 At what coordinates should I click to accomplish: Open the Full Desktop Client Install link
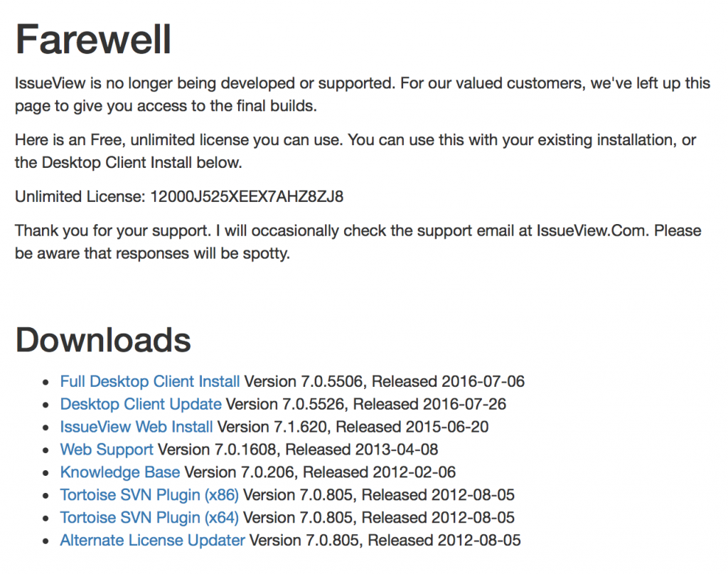pos(150,381)
